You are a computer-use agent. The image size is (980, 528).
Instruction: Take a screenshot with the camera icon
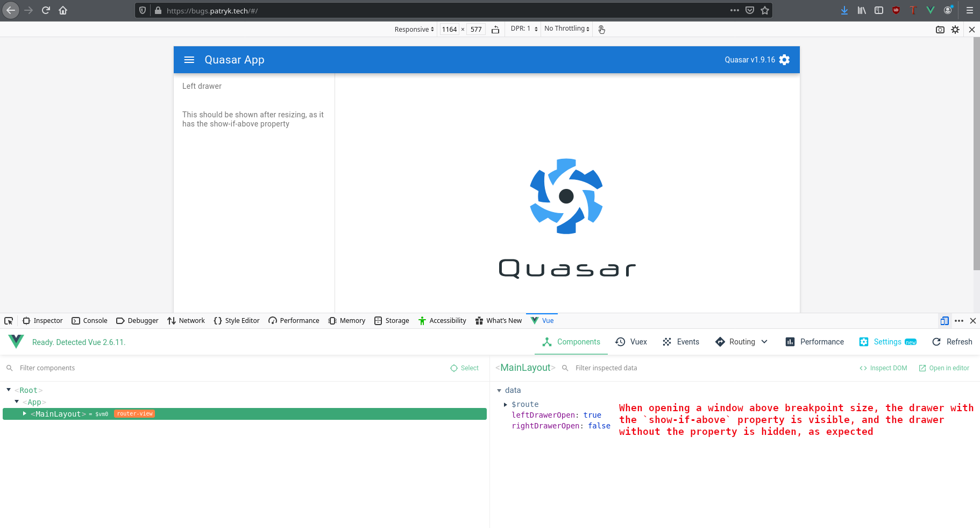[940, 30]
